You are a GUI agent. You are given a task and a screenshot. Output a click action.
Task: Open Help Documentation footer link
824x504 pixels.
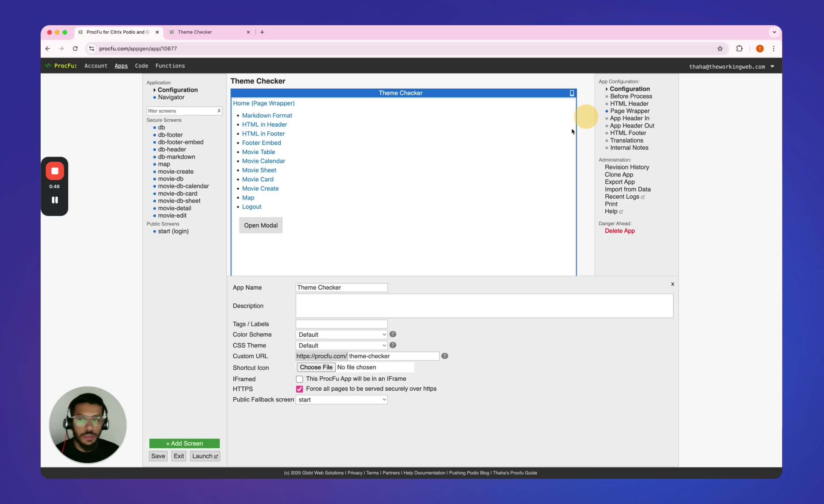point(424,473)
